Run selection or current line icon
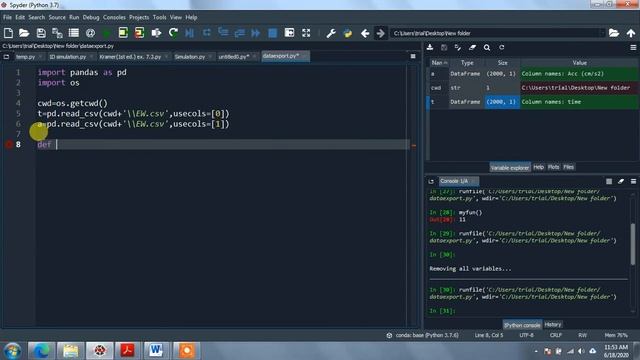640x360 pixels. coord(156,33)
